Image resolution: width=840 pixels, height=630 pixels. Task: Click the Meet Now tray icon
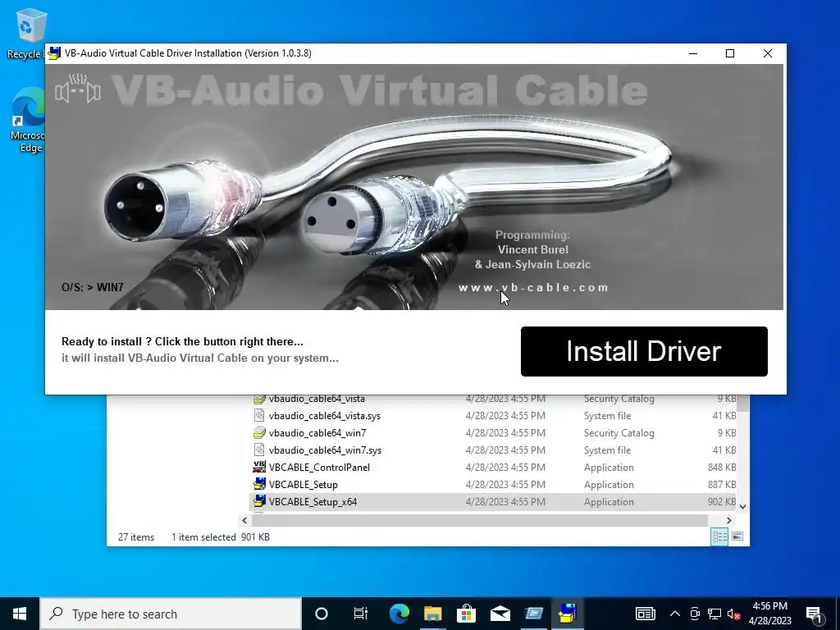pyautogui.click(x=695, y=614)
